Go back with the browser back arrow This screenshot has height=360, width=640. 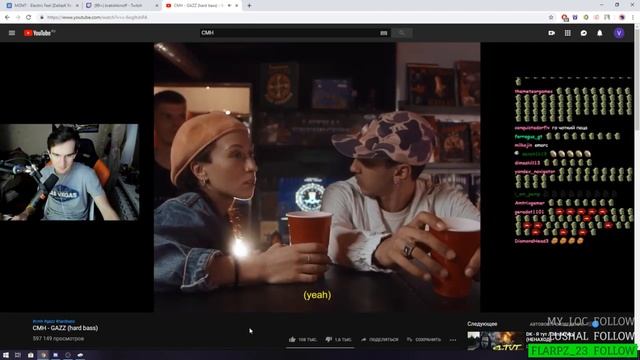(7, 18)
